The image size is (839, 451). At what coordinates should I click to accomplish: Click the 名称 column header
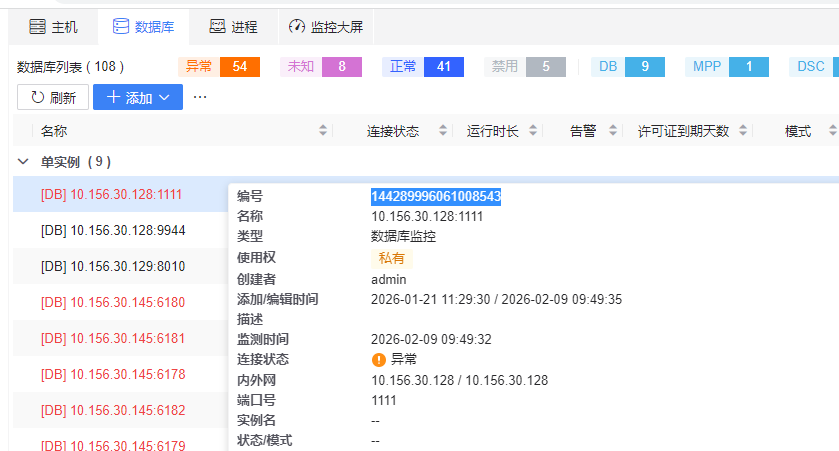(x=54, y=131)
